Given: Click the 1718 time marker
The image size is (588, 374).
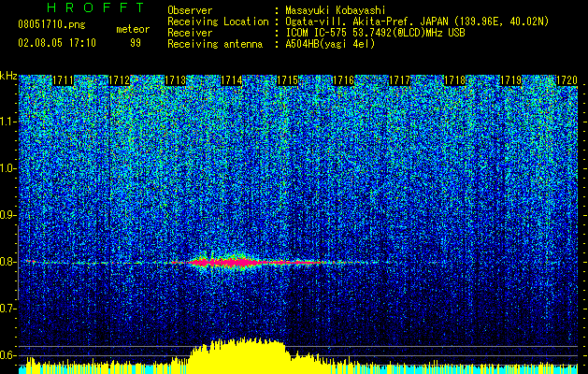Looking at the screenshot, I should click(455, 80).
